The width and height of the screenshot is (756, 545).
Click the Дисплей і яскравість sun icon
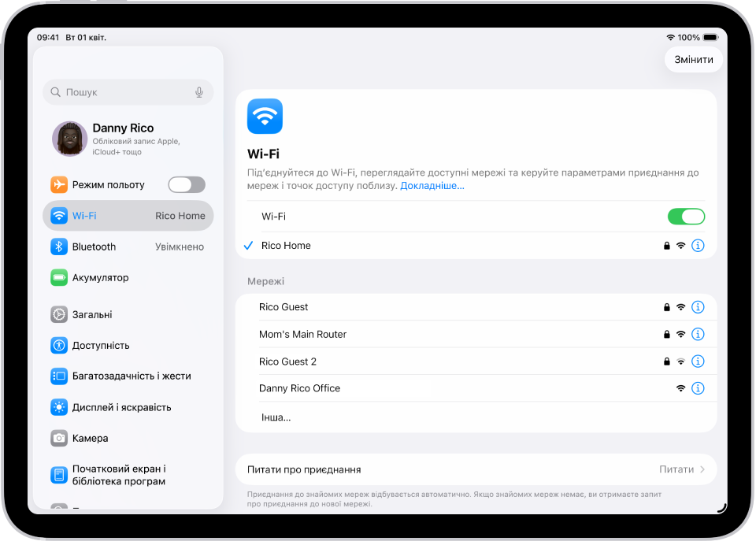coord(59,407)
